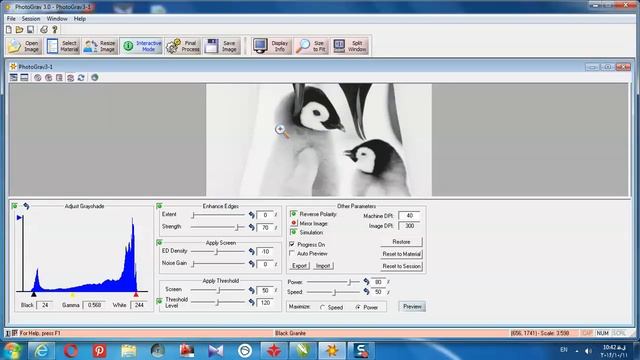Click the Preview button
The width and height of the screenshot is (640, 360).
(x=412, y=307)
